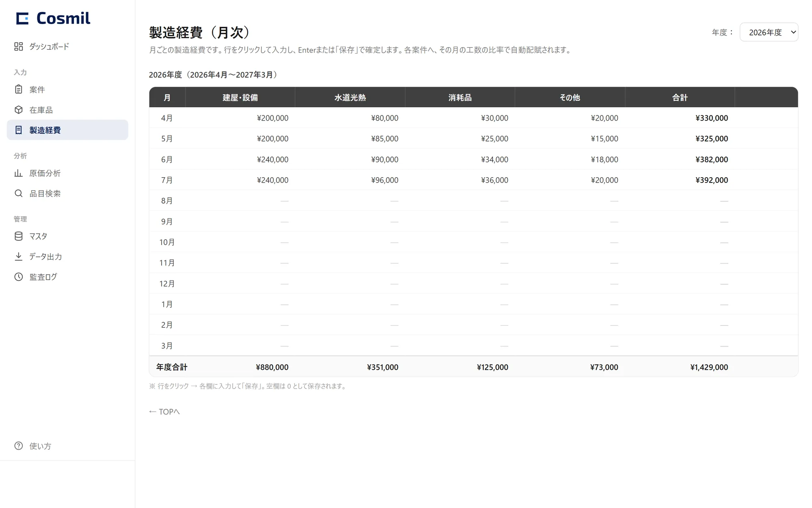Image resolution: width=812 pixels, height=508 pixels.
Task: Click the Cosmil brand name
Action: (63, 18)
